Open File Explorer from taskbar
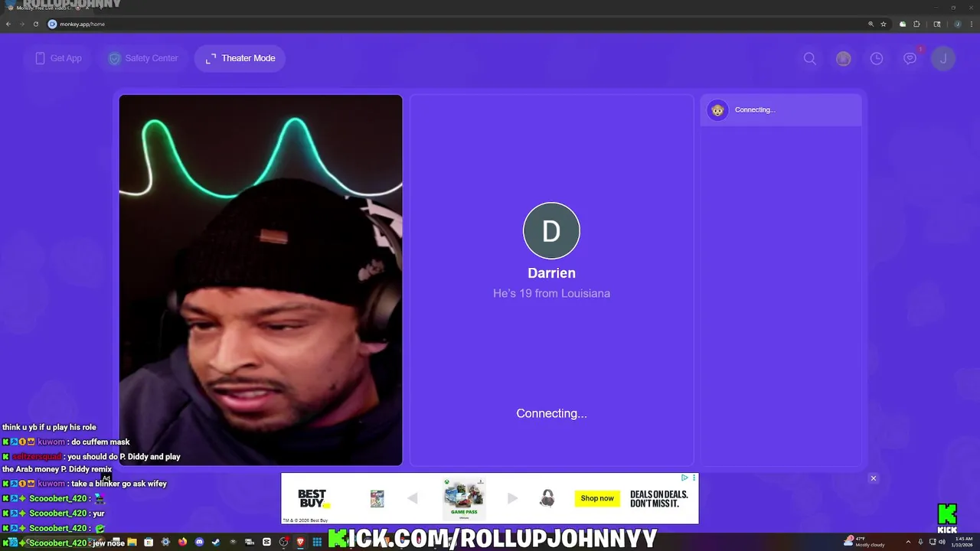 (132, 542)
